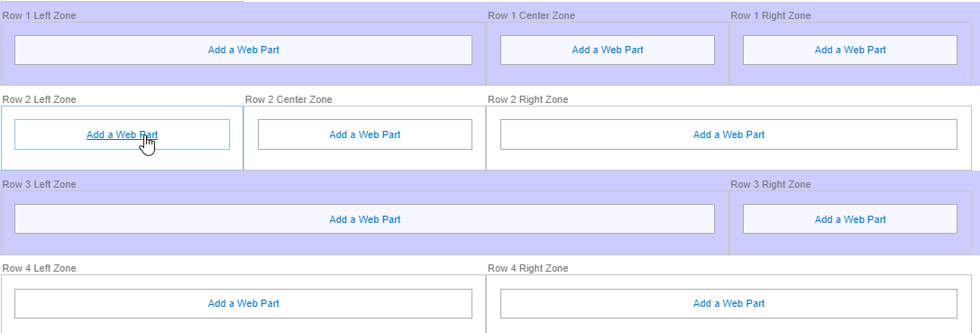This screenshot has width=980, height=333.
Task: Click the 'Row 3 Right Zone' heading text
Action: (771, 184)
